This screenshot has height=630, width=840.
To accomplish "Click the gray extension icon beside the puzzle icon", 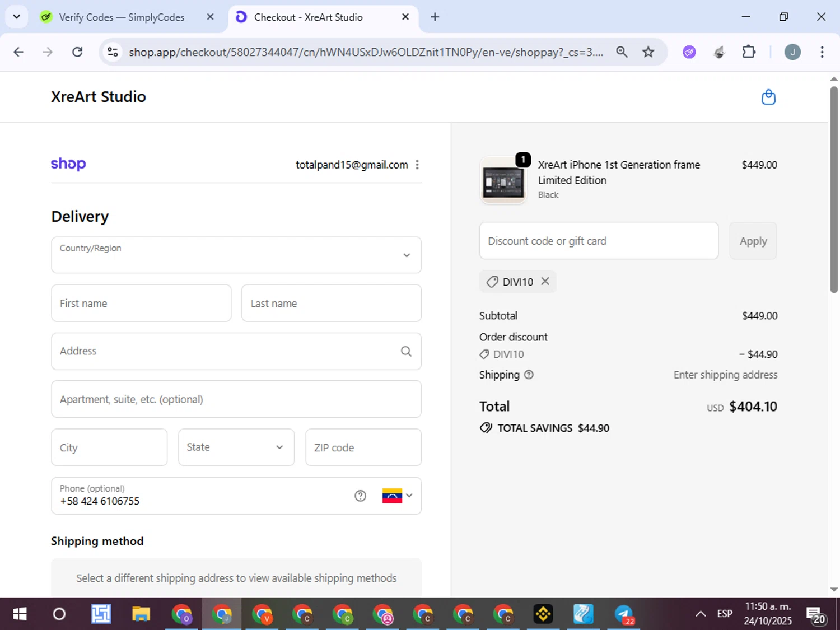I will 720,52.
